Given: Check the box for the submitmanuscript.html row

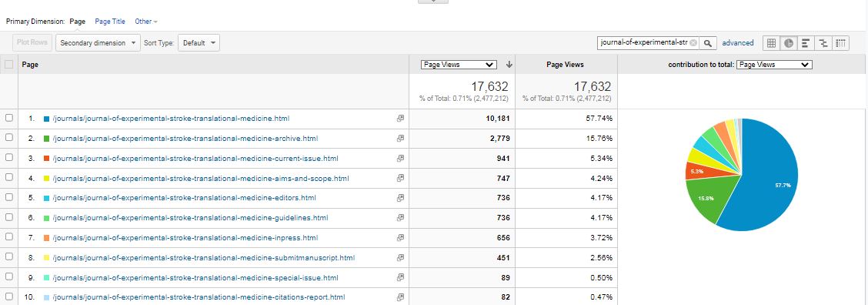Looking at the screenshot, I should 9,256.
